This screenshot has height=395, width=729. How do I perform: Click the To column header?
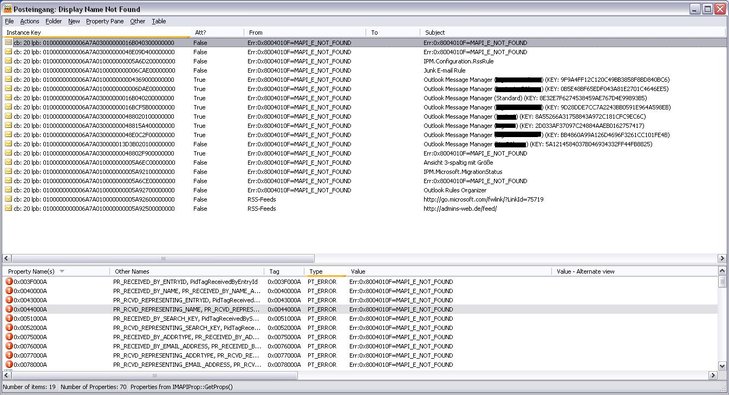(x=393, y=33)
